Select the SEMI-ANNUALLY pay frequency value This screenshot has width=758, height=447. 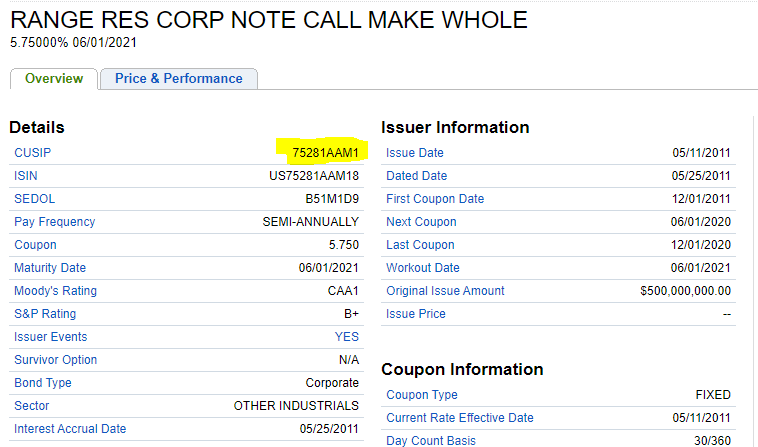click(311, 222)
